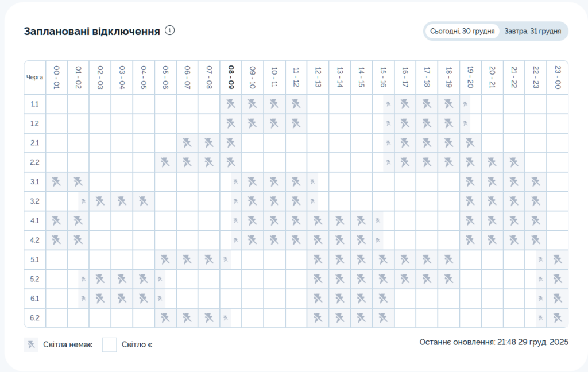
Task: Click outage icon for queue 1.1 at 08-09
Action: [231, 104]
